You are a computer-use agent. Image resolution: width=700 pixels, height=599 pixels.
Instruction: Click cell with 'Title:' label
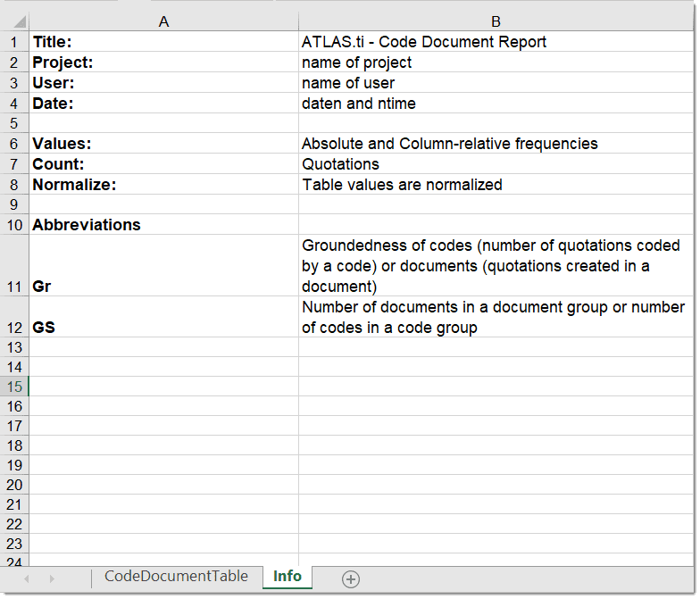click(163, 41)
